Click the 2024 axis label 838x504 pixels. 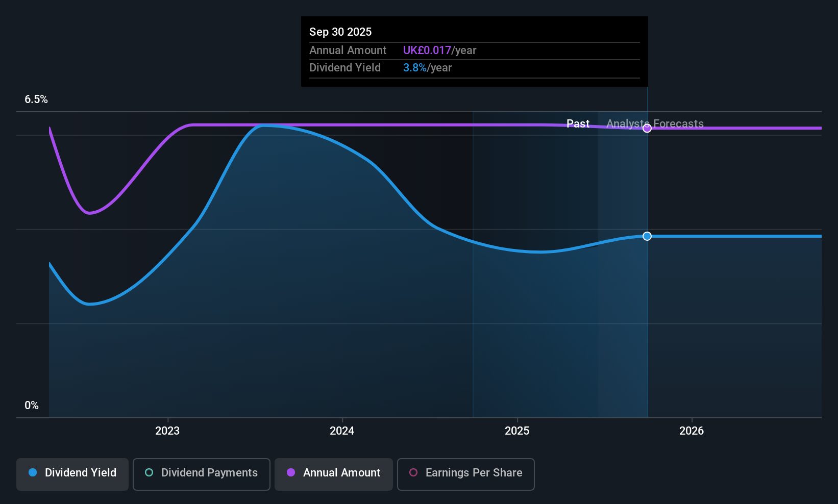342,431
